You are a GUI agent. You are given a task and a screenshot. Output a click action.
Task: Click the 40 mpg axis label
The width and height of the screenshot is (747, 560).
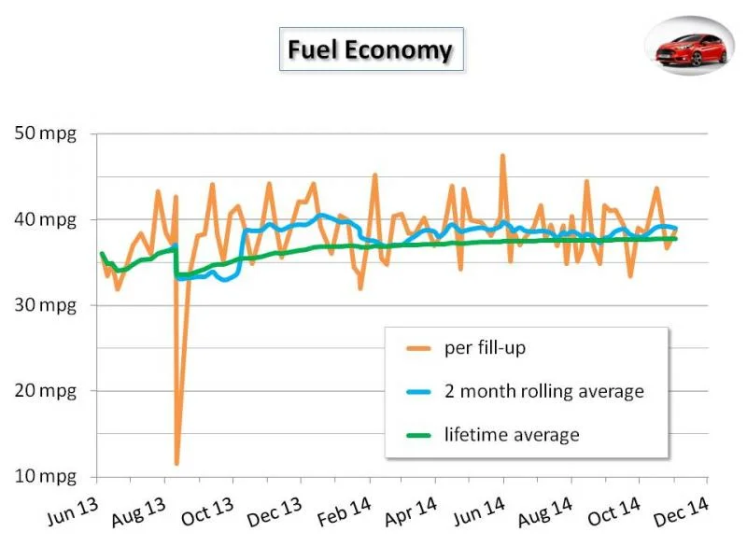coord(45,220)
